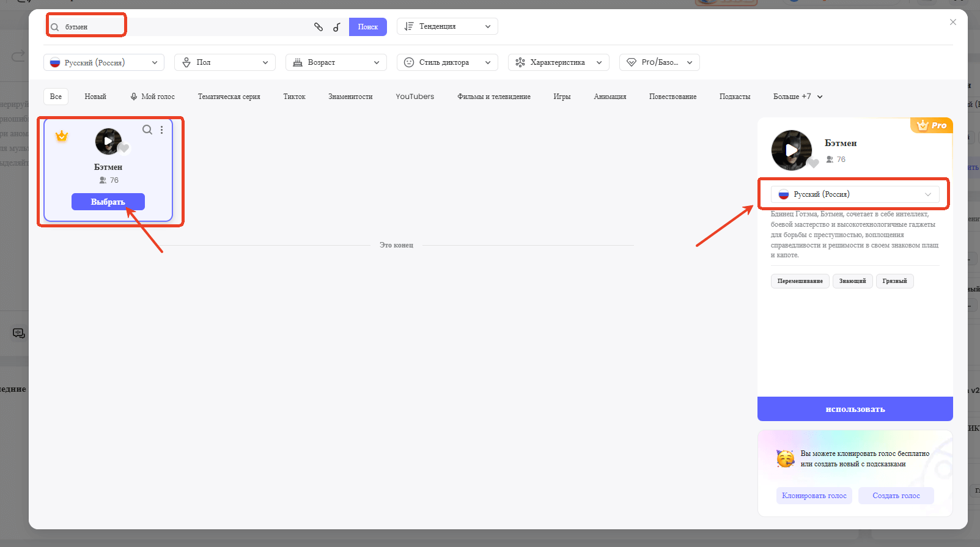The image size is (980, 547).
Task: Switch to the Игры tab
Action: 562,97
